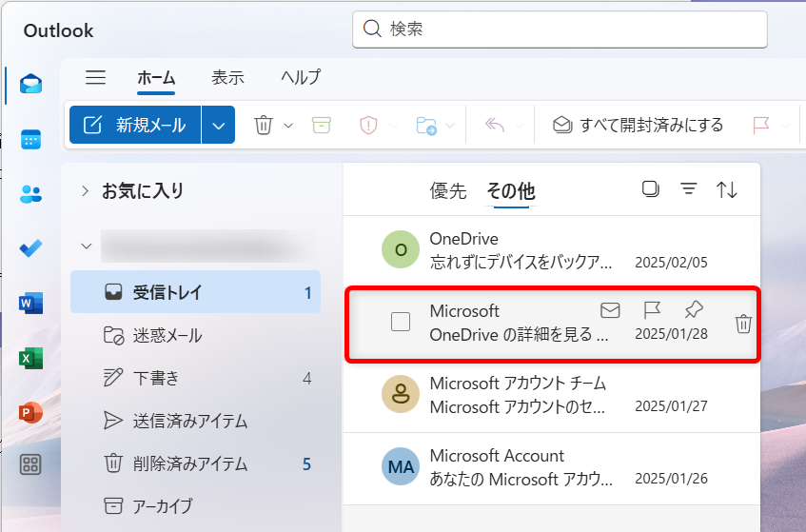Open the Calendar icon in left sidebar
Viewport: 806px width, 532px height.
(30, 139)
